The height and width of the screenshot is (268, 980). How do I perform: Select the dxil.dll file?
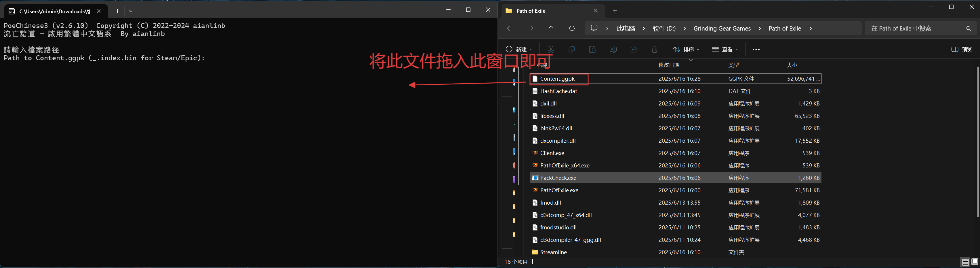pos(676,103)
